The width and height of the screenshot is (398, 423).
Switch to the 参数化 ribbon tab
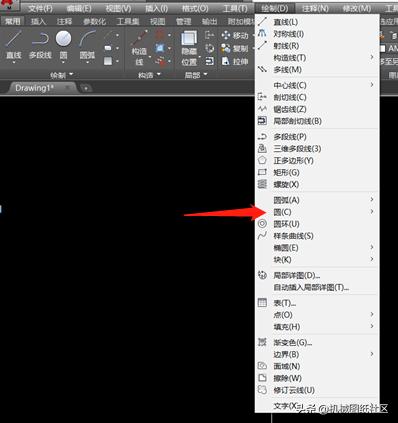(x=94, y=22)
